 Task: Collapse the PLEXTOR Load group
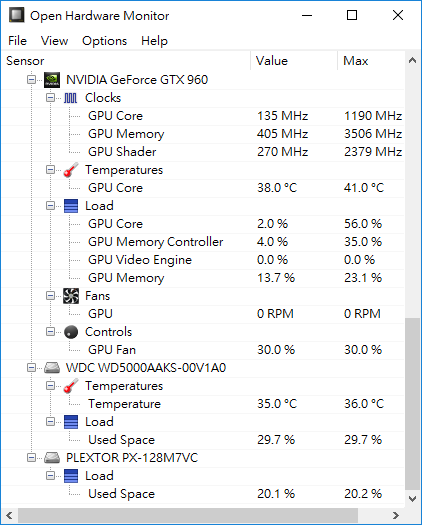point(50,475)
